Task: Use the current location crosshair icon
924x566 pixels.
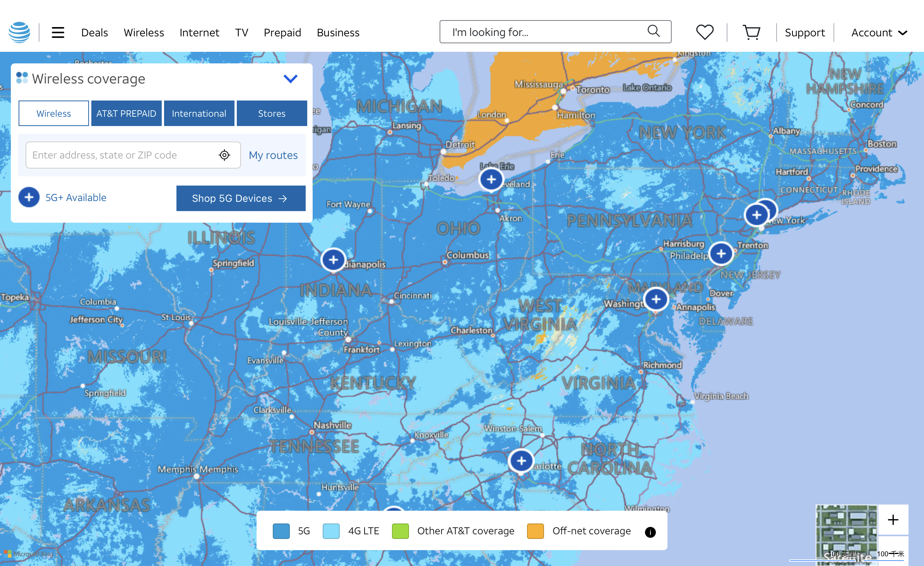Action: 224,155
